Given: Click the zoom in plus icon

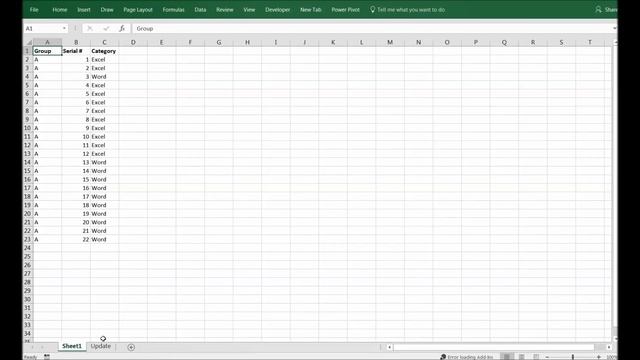Looking at the screenshot, I should pos(599,357).
